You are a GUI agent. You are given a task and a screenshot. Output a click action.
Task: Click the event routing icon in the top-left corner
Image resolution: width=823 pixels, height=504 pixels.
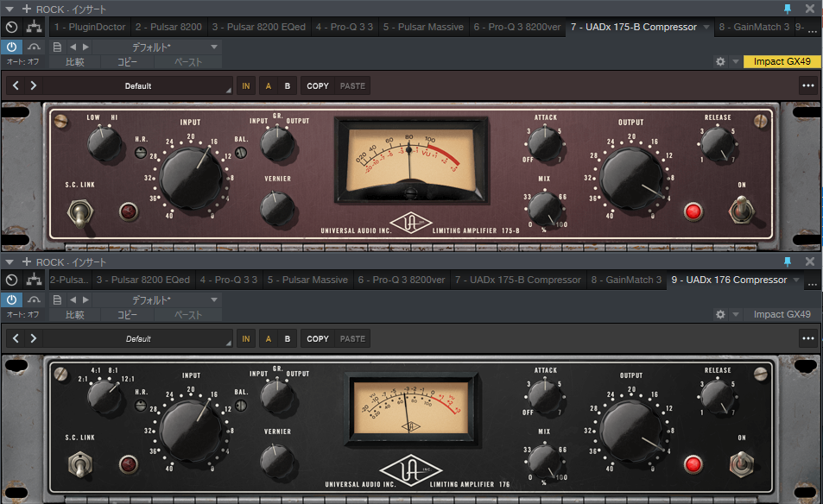click(32, 27)
